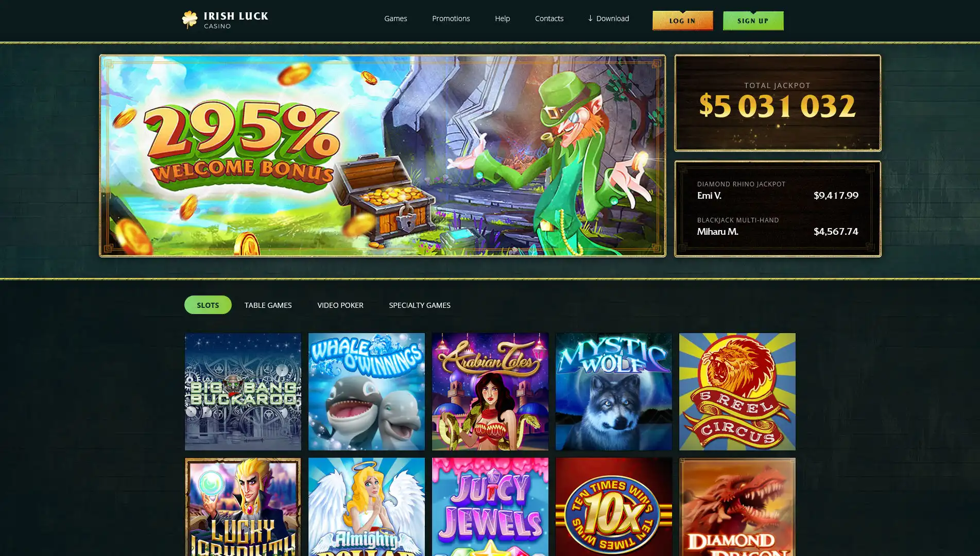The image size is (980, 556).
Task: Open the Promotions menu item
Action: pyautogui.click(x=451, y=19)
